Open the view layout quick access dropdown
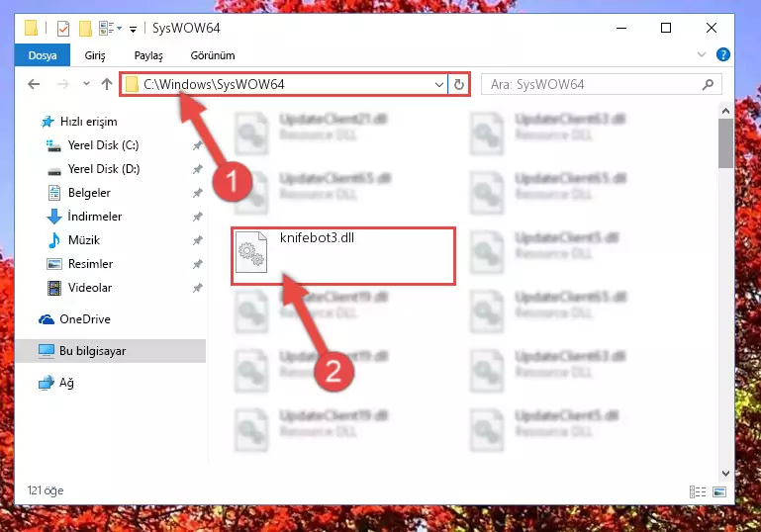The height and width of the screenshot is (532, 761). 110,28
